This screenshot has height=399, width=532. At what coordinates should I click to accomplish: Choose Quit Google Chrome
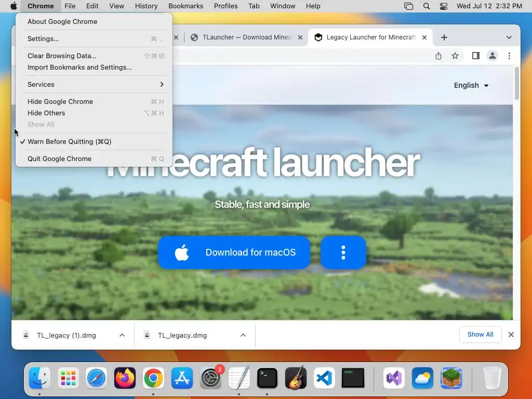pyautogui.click(x=94, y=159)
